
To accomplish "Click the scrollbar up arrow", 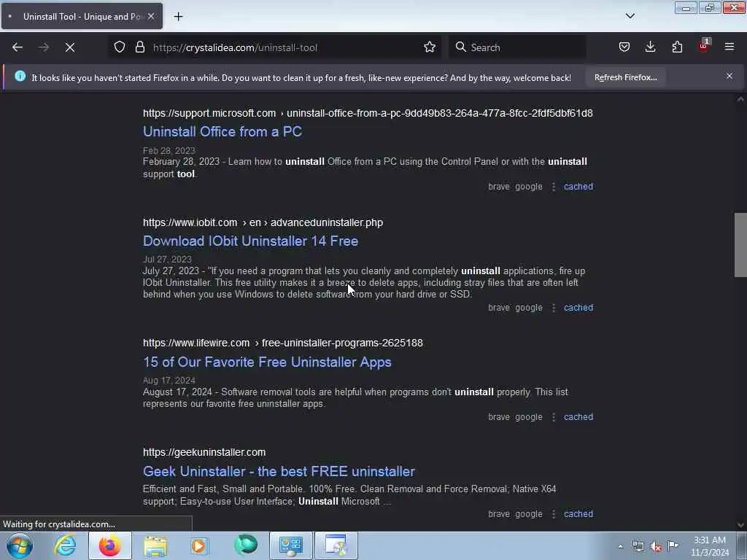I will (x=740, y=99).
